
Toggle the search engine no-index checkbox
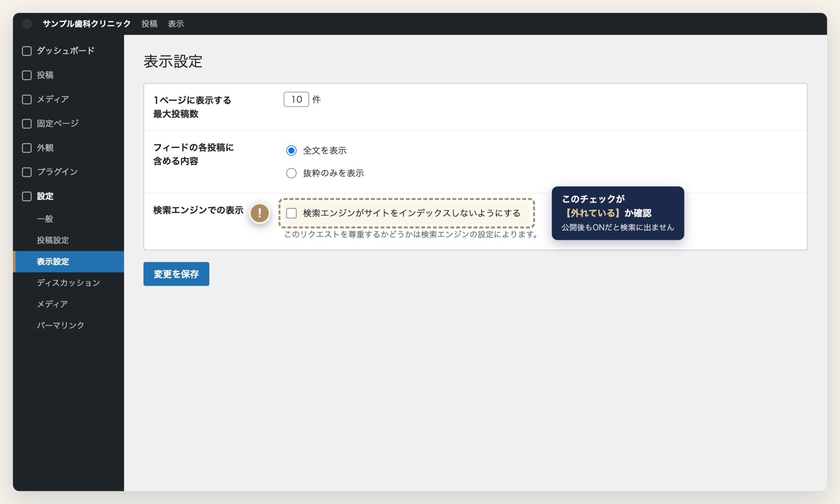(291, 213)
